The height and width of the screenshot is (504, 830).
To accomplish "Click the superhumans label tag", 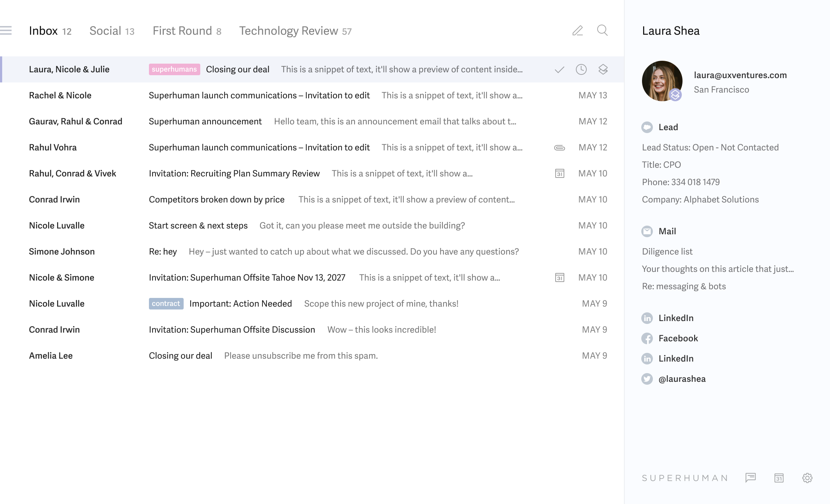I will (x=174, y=69).
